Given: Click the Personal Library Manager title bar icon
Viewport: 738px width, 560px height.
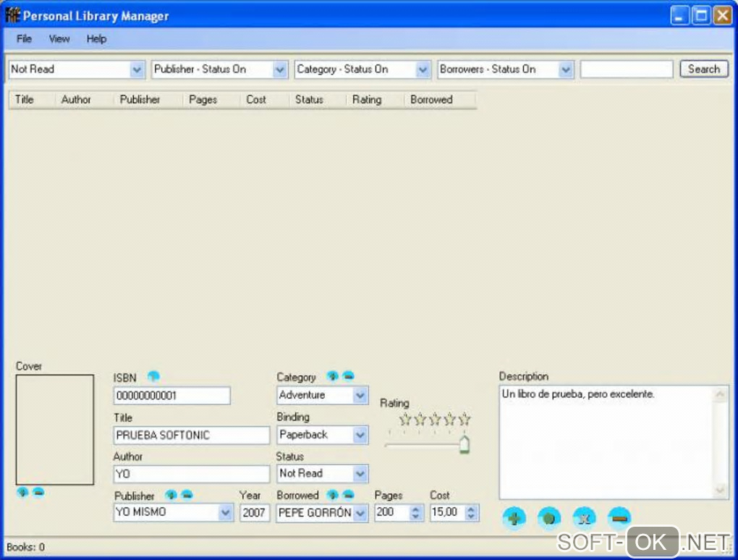Looking at the screenshot, I should pos(12,15).
